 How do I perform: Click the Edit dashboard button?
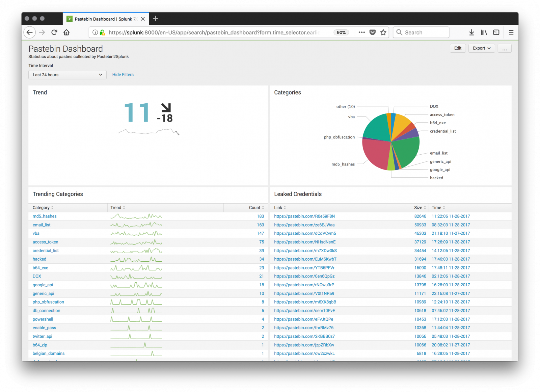click(458, 48)
